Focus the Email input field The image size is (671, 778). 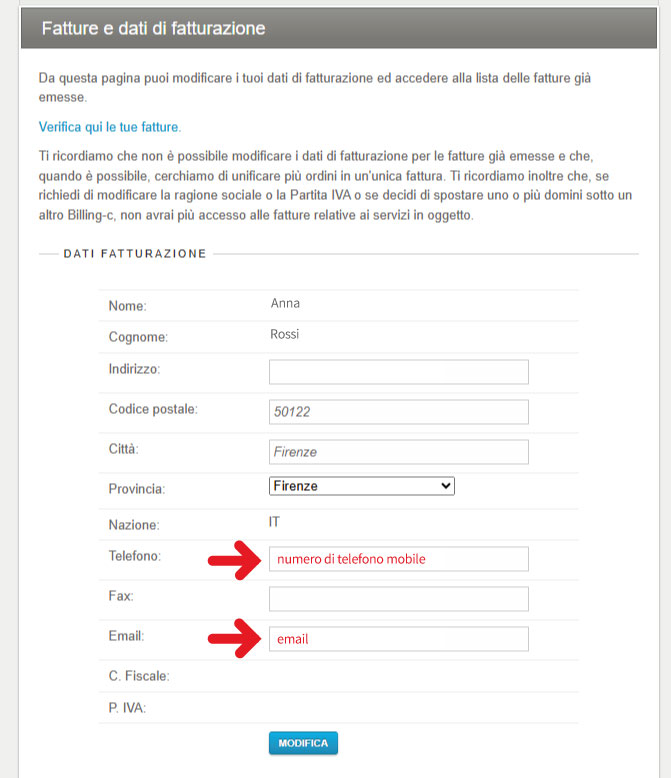click(x=398, y=639)
